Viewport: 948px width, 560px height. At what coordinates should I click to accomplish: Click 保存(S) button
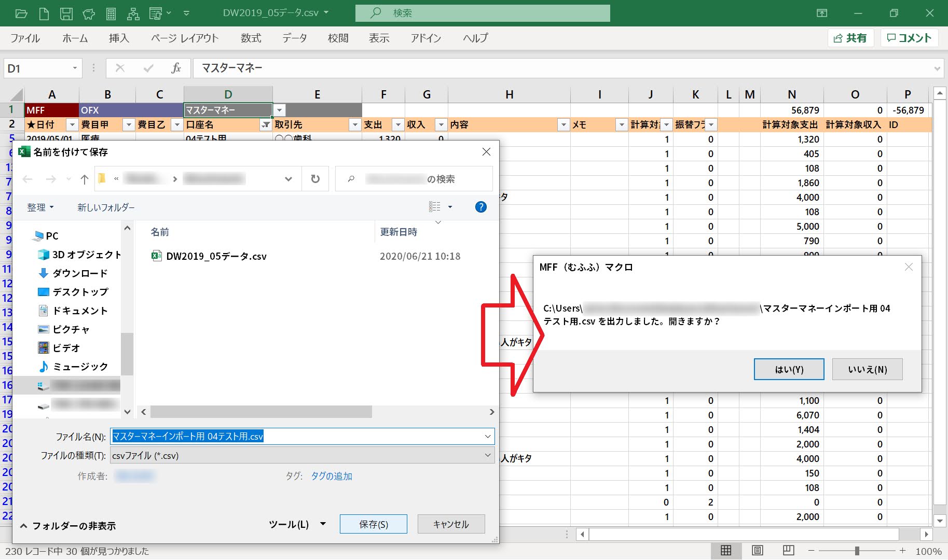tap(374, 524)
